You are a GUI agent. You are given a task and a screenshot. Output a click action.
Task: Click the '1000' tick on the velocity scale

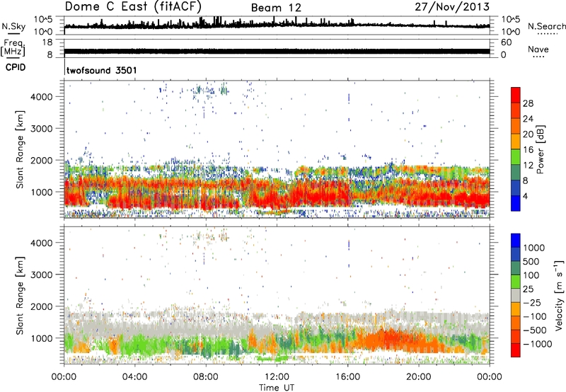tap(534, 248)
